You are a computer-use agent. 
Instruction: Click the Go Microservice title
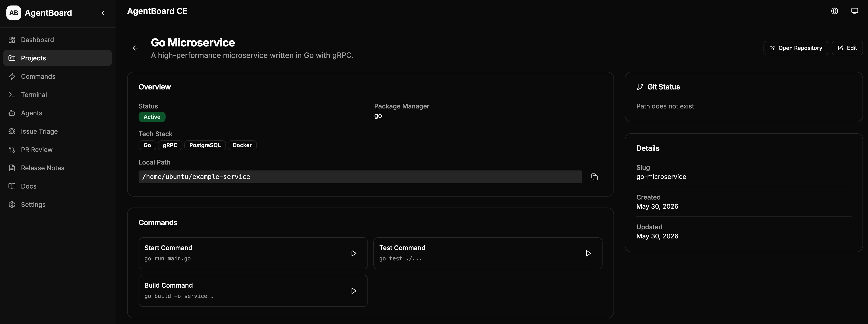click(x=193, y=43)
